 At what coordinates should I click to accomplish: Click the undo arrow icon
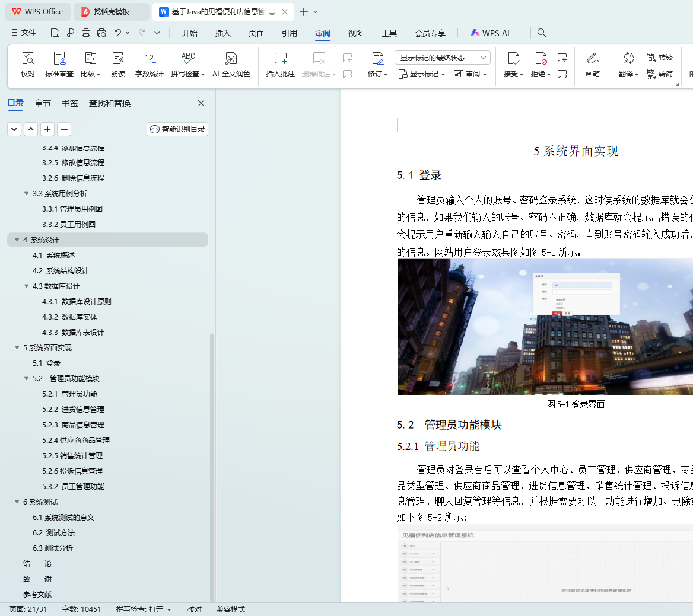pos(117,33)
